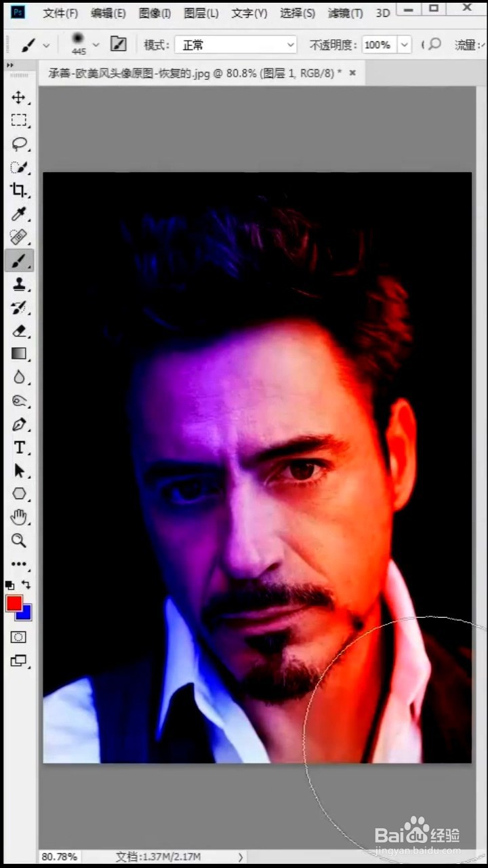Open the 文件(F) menu
This screenshot has width=488, height=868.
point(60,13)
